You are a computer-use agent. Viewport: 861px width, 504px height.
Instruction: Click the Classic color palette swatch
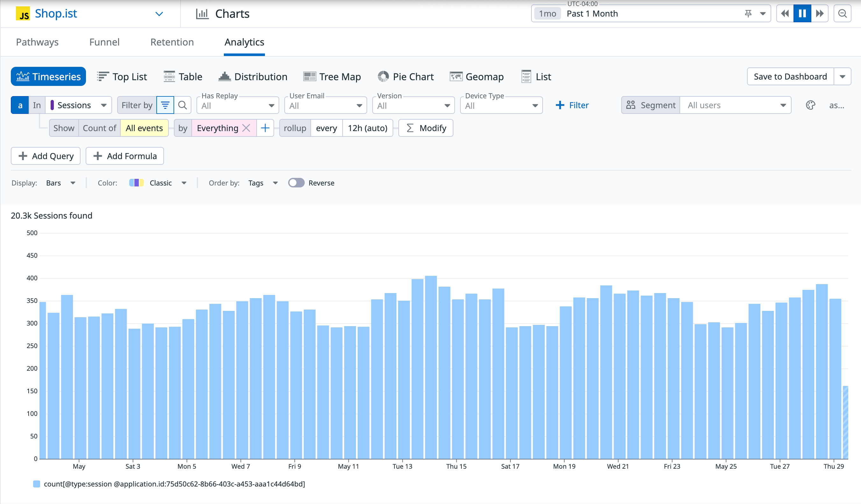pos(136,183)
